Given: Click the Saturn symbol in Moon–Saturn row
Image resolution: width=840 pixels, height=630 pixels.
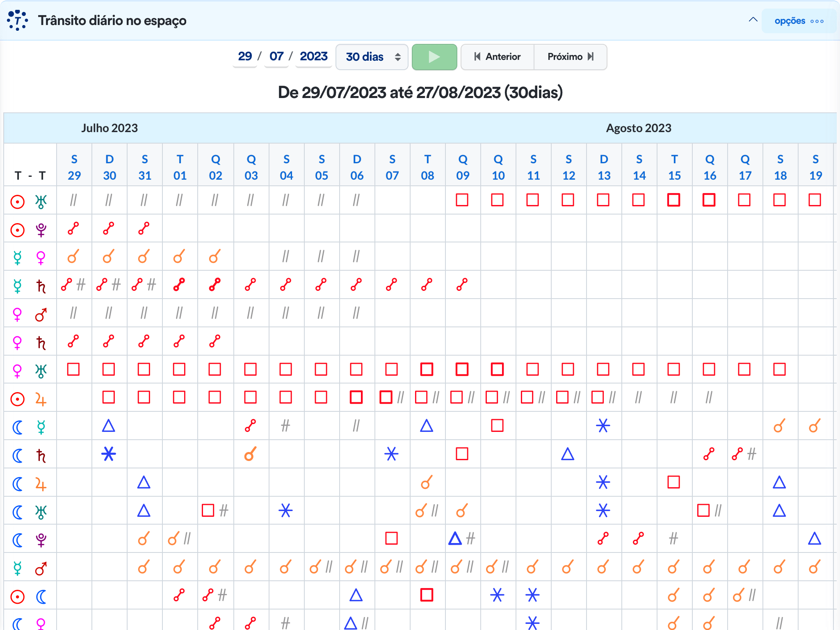Looking at the screenshot, I should [41, 456].
